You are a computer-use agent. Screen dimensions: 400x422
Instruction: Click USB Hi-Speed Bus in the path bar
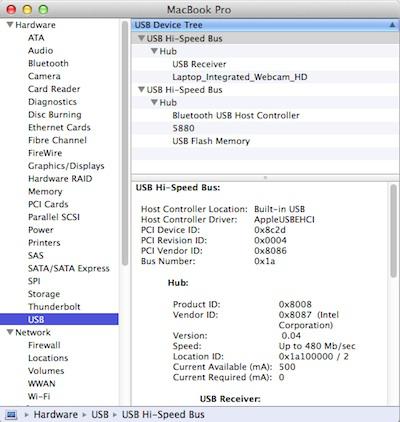pos(163,415)
